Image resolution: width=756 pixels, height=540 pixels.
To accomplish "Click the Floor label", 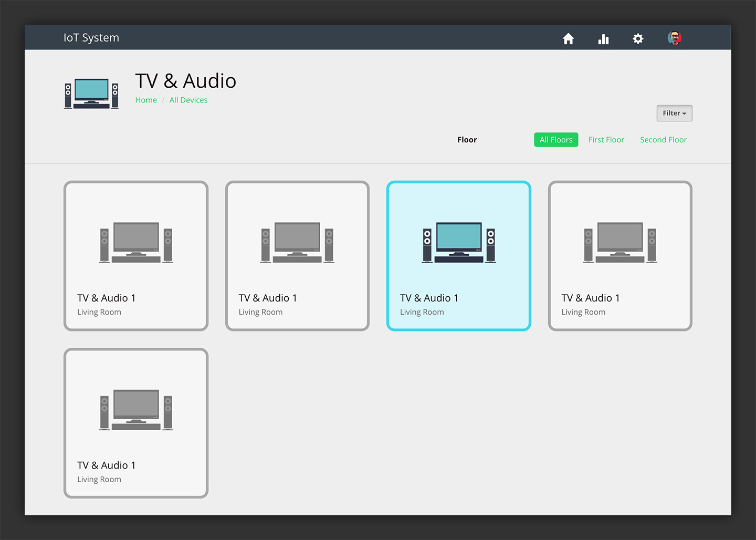I will click(x=467, y=140).
